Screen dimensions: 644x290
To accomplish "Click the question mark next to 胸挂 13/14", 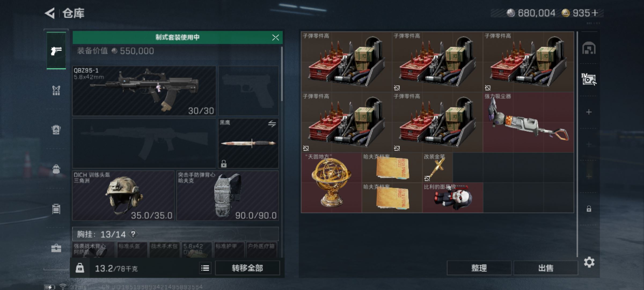I will 133,234.
